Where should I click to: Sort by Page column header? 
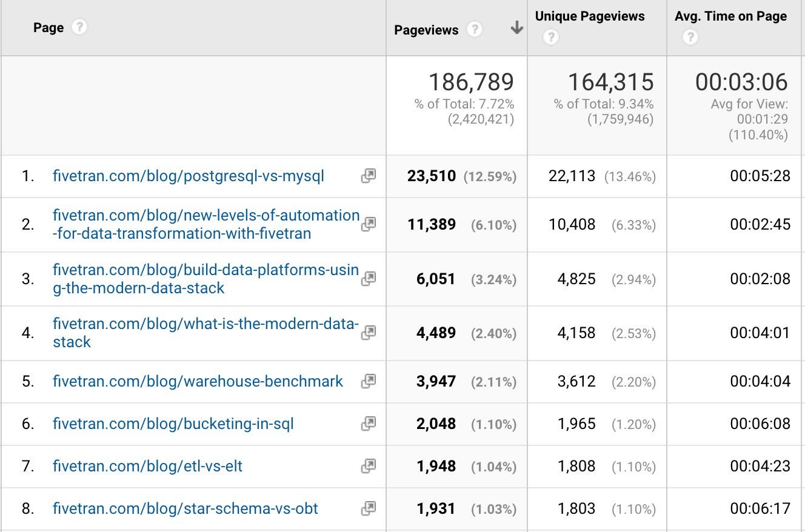(x=48, y=28)
